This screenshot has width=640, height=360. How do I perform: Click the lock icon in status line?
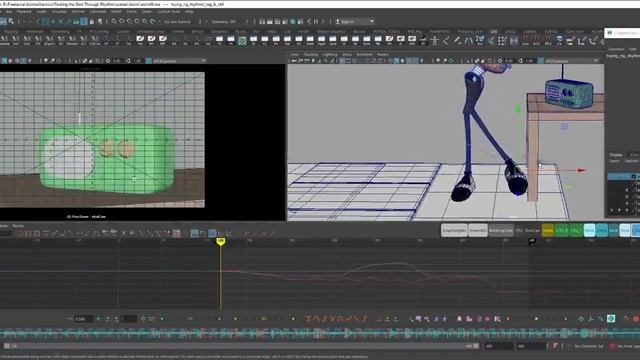91,22
